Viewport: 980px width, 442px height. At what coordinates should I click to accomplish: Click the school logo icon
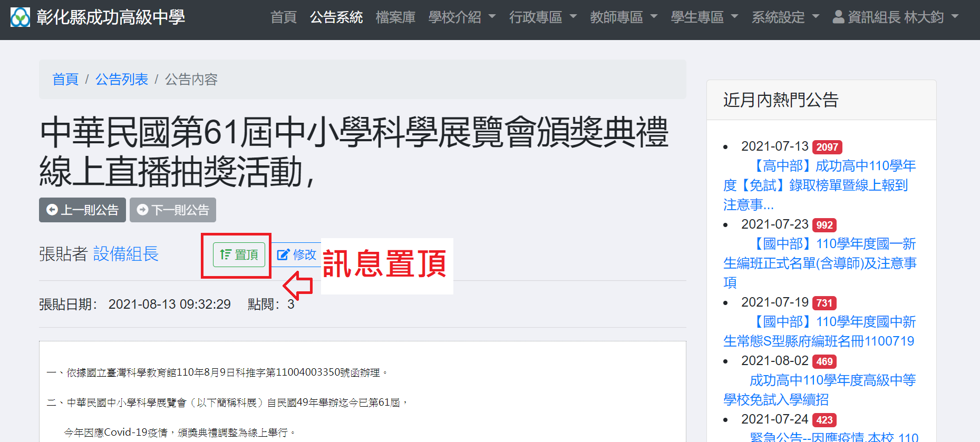click(x=21, y=17)
